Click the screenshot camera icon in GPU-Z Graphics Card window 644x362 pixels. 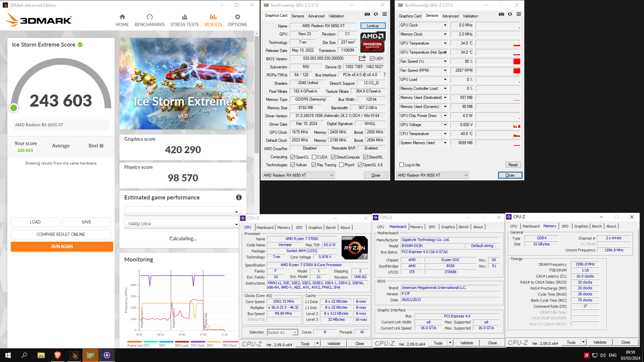tap(367, 14)
